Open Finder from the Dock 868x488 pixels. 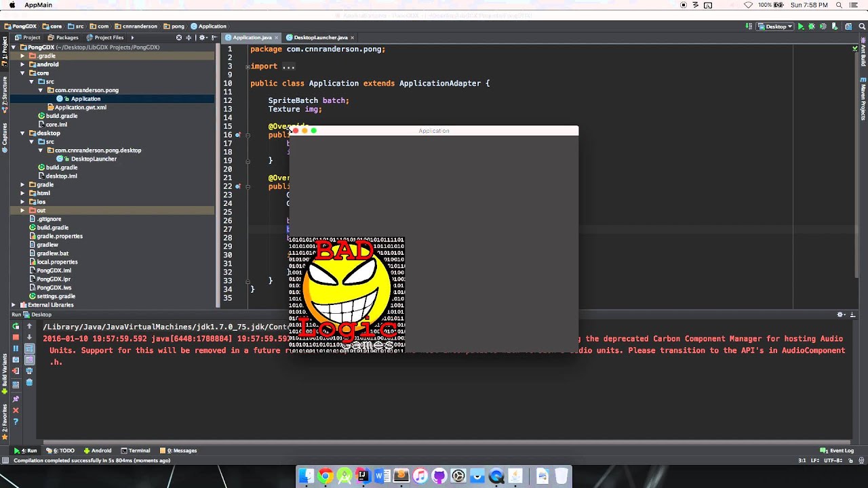pyautogui.click(x=307, y=476)
